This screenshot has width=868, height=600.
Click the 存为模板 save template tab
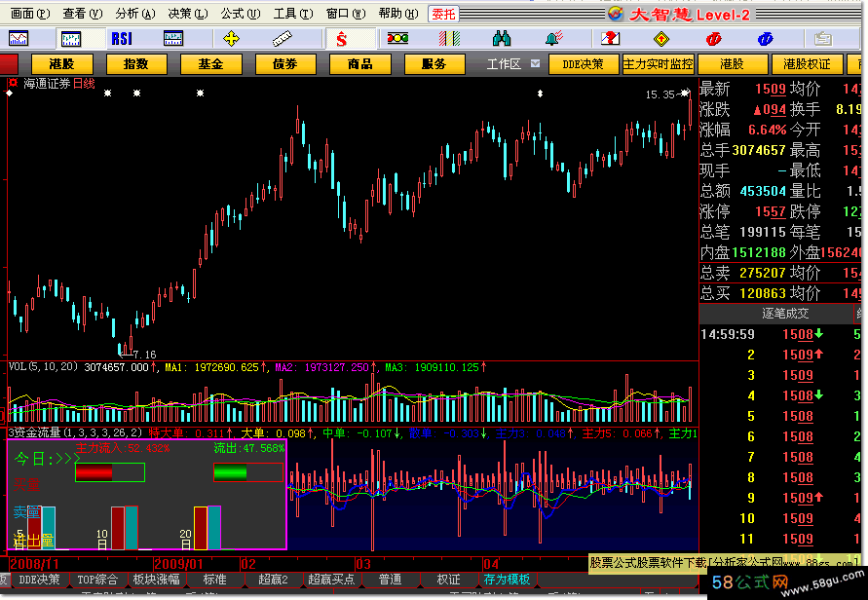click(508, 580)
